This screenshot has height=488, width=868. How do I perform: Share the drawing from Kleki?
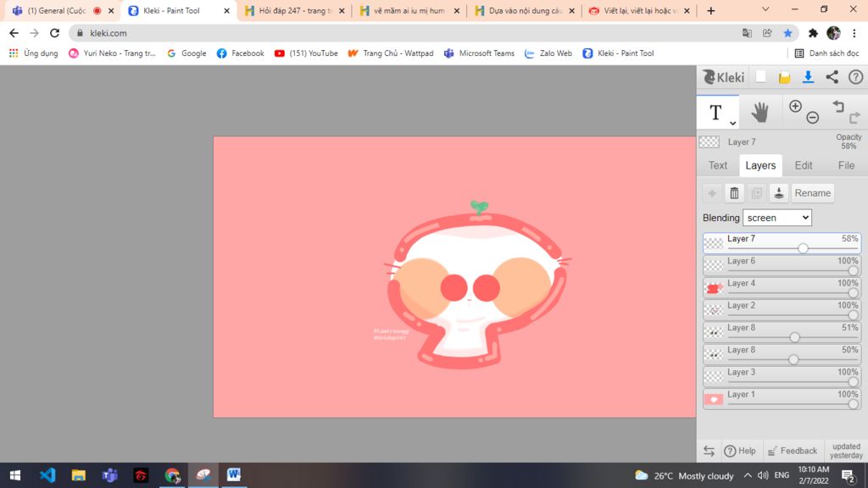[832, 77]
